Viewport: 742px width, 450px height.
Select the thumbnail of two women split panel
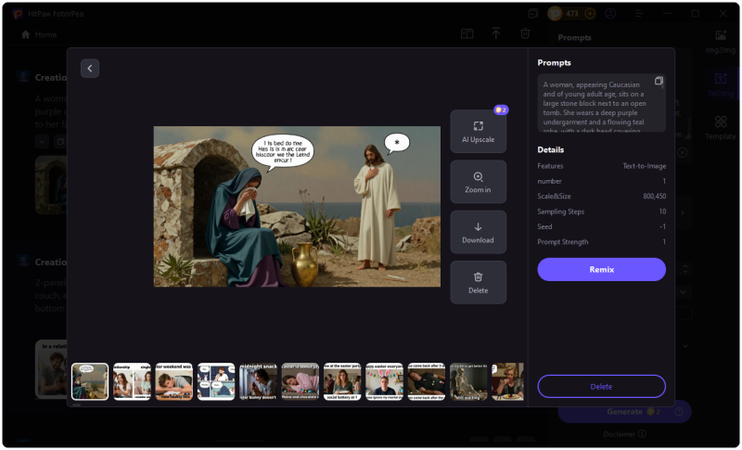pos(132,381)
